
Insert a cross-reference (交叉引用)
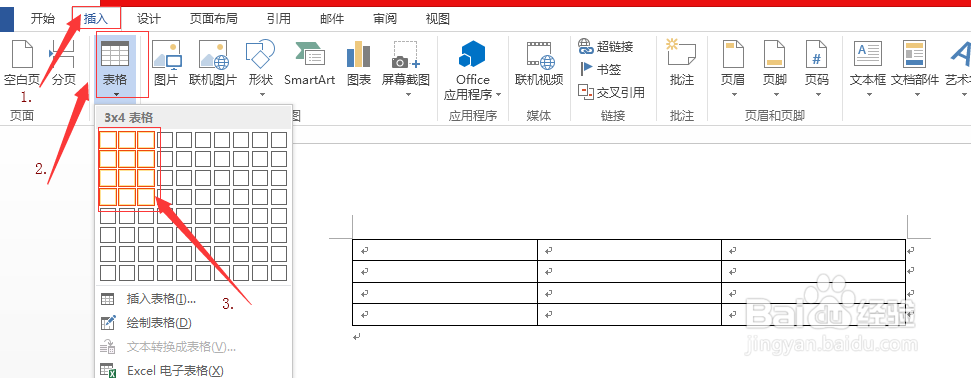pyautogui.click(x=612, y=92)
